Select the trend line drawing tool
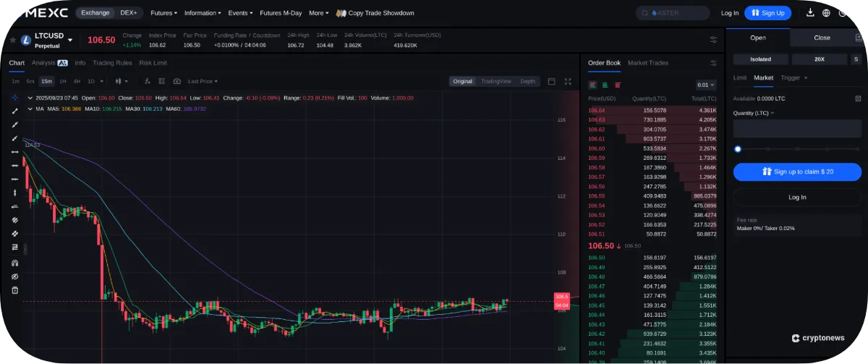This screenshot has width=868, height=364. (15, 111)
